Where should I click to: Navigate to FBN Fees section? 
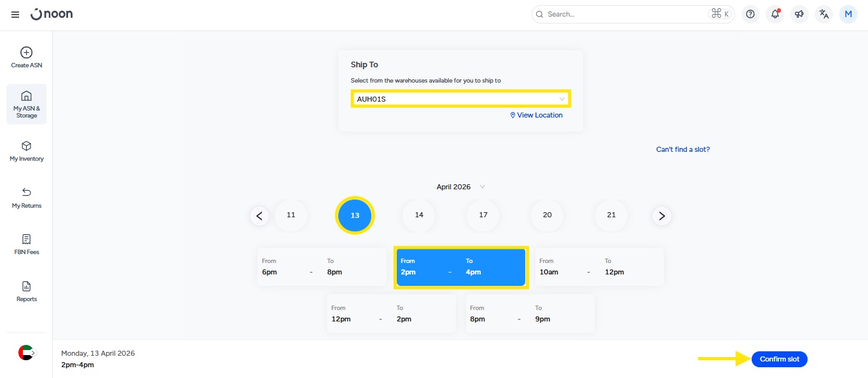click(x=26, y=245)
